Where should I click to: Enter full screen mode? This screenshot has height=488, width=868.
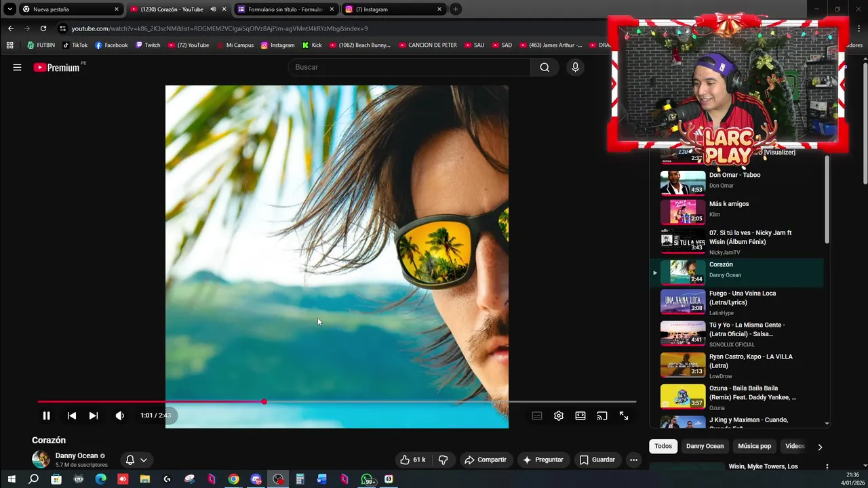[624, 415]
